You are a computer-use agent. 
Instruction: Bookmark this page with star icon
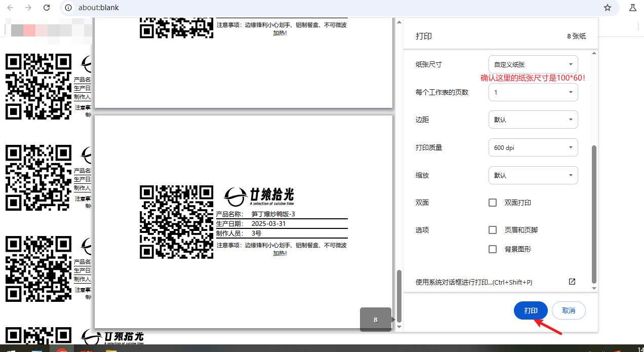(x=608, y=8)
